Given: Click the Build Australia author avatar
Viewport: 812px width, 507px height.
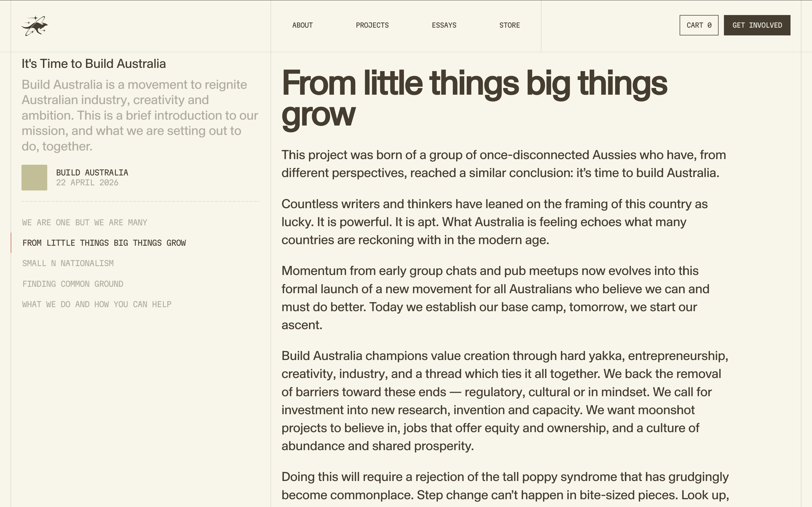Looking at the screenshot, I should pyautogui.click(x=34, y=177).
